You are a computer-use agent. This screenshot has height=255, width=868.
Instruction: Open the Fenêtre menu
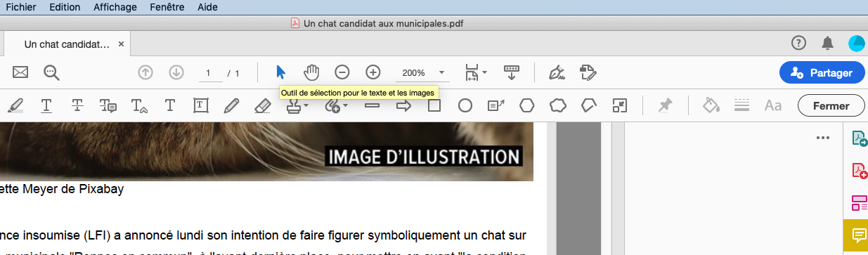tap(167, 7)
